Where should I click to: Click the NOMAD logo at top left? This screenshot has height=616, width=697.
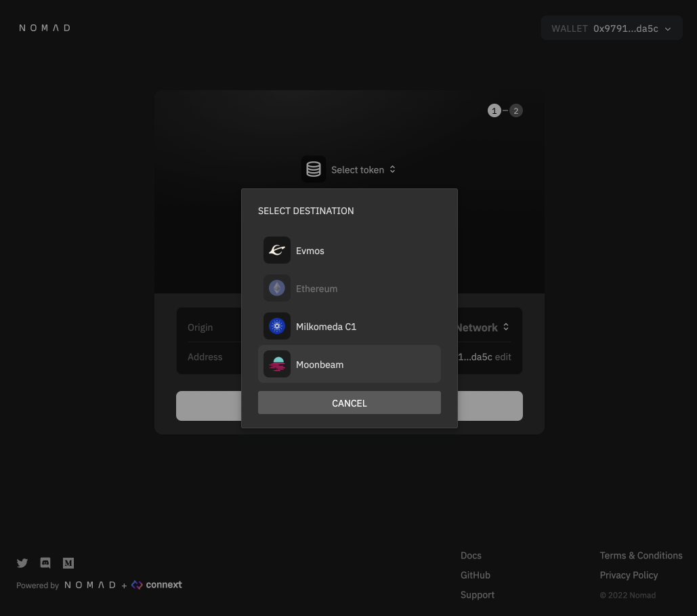45,28
